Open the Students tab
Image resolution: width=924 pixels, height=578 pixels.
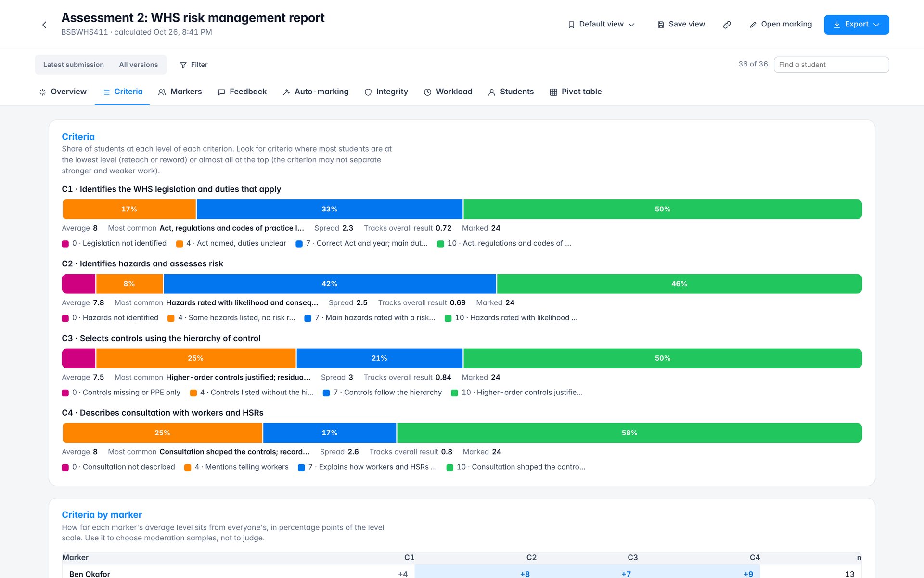[x=511, y=92]
